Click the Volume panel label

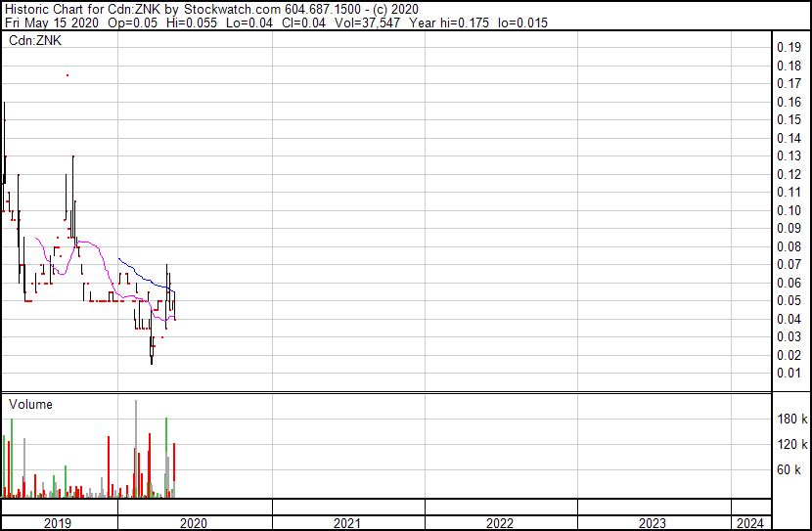click(30, 404)
